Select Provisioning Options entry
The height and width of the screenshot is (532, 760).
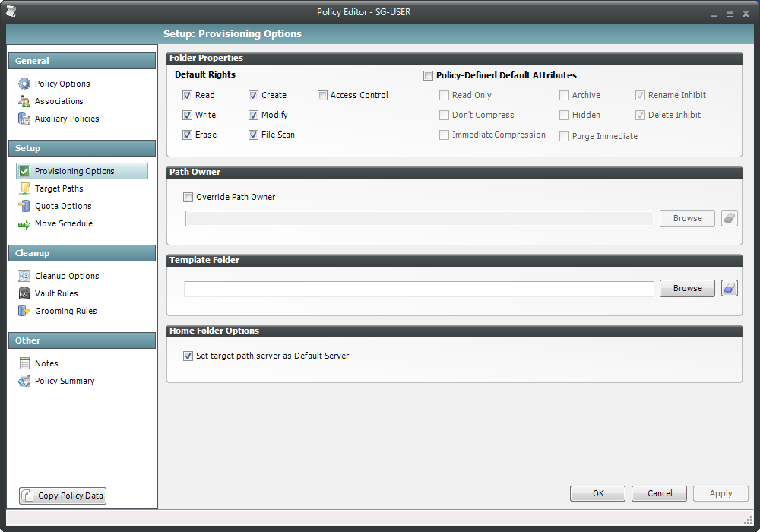[82, 171]
